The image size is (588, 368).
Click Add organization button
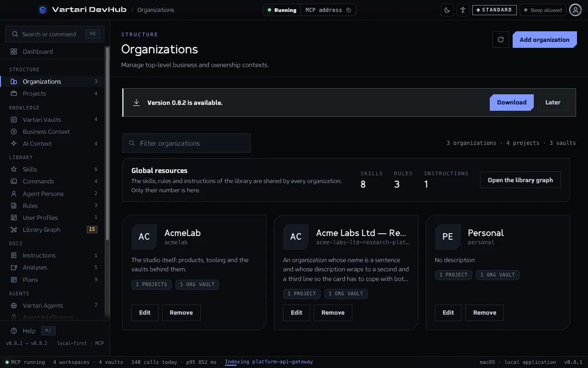pos(544,40)
